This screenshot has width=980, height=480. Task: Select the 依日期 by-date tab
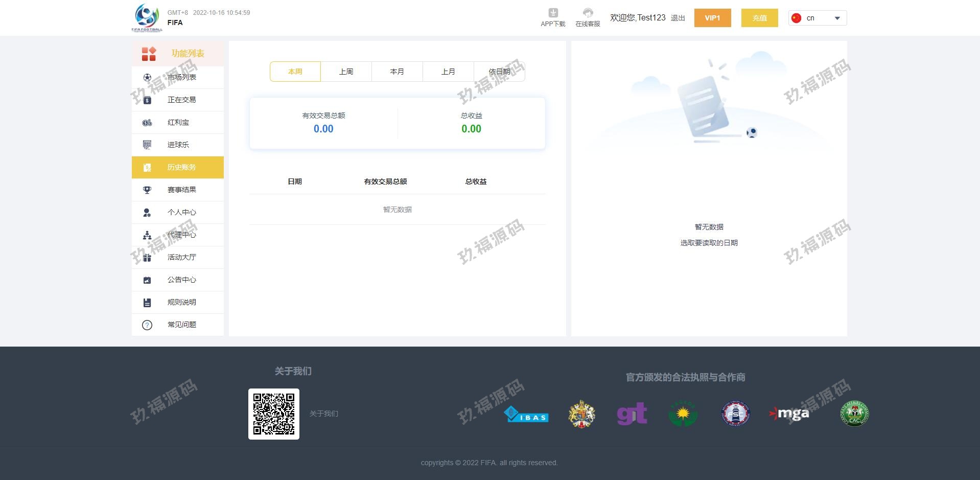coord(499,72)
